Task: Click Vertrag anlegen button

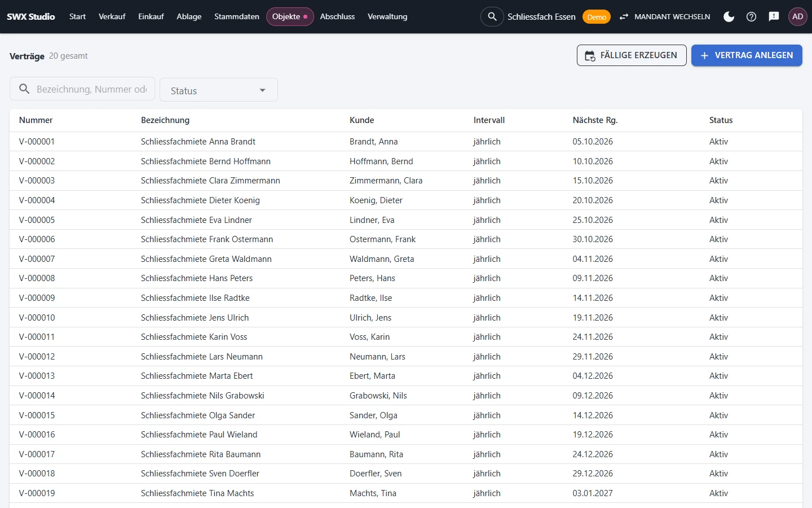Action: 747,55
